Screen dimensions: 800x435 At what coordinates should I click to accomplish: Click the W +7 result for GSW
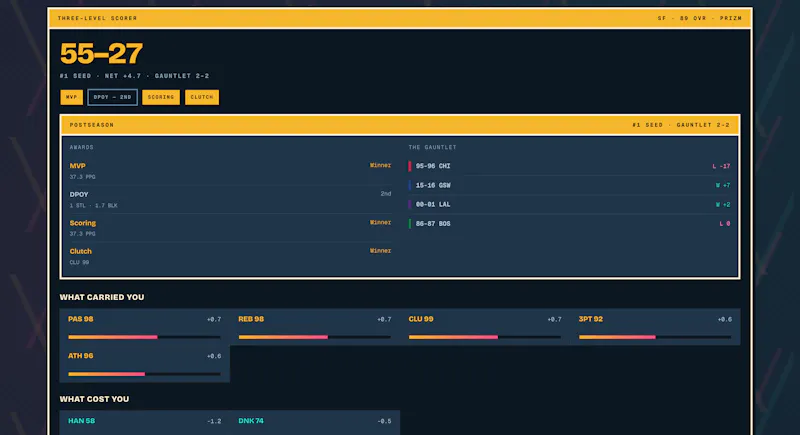[x=723, y=186]
